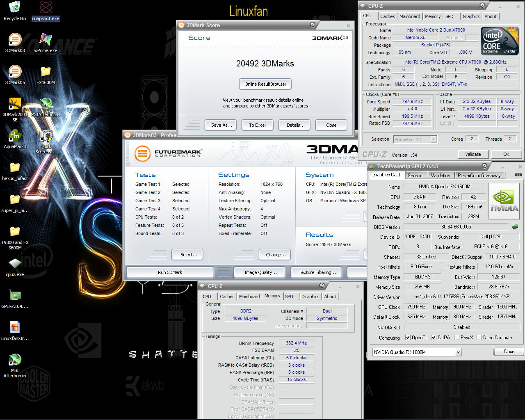Click the Core Speed value 797.9 MHz
The height and width of the screenshot is (420, 525).
412,102
